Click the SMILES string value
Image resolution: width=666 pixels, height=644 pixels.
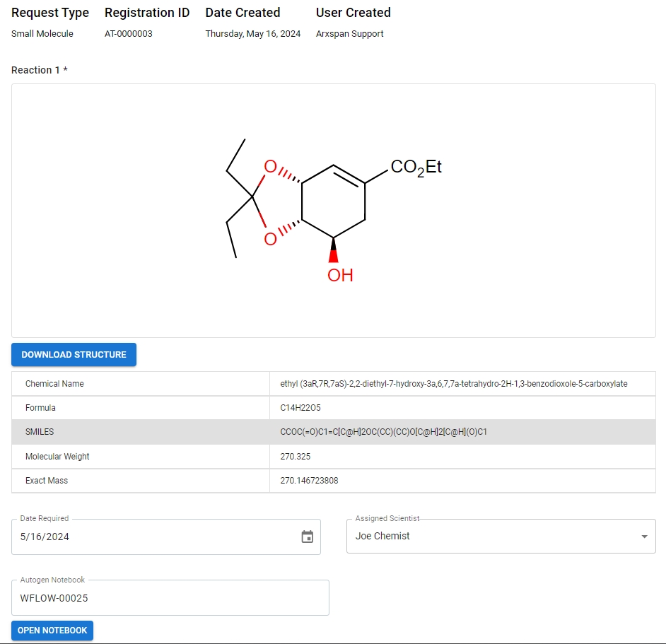pos(384,432)
